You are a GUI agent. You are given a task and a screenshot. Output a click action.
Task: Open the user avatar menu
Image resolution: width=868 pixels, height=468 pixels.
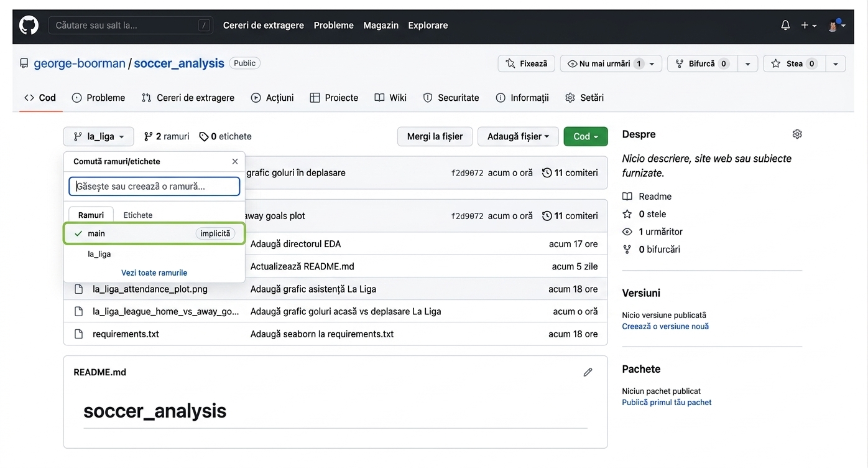837,26
